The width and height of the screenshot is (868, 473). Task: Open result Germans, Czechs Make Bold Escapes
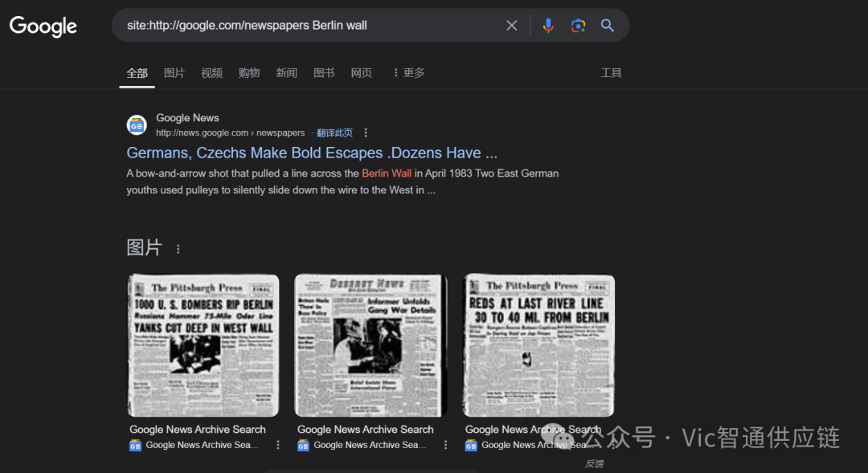[x=312, y=153]
